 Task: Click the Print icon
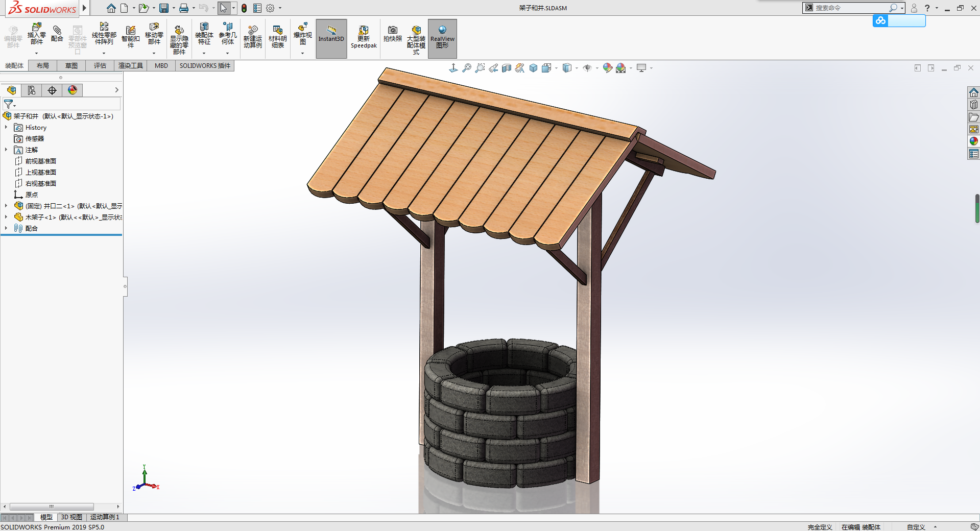click(184, 8)
